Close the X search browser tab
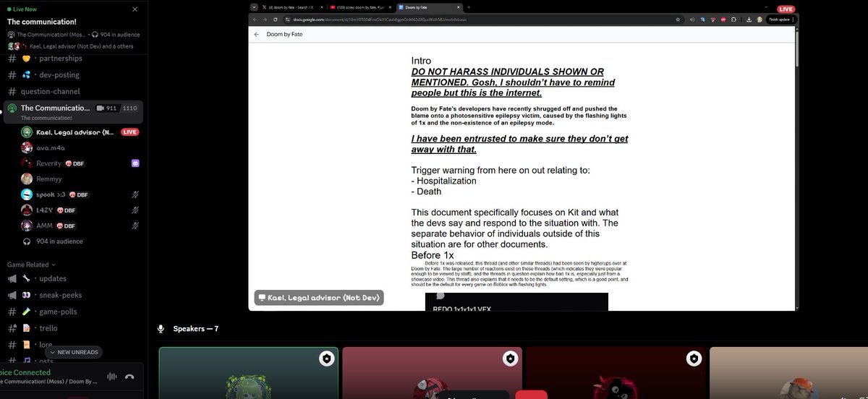This screenshot has width=868, height=399. 323,7
